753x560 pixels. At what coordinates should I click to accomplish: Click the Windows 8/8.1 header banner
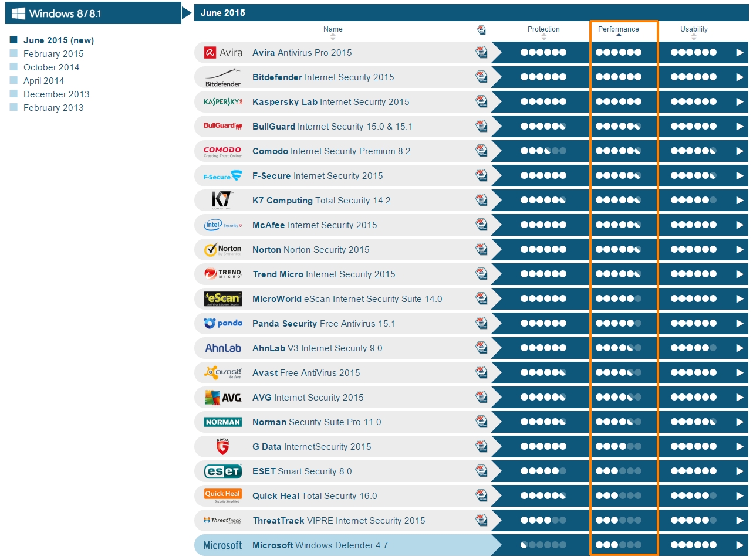[93, 13]
